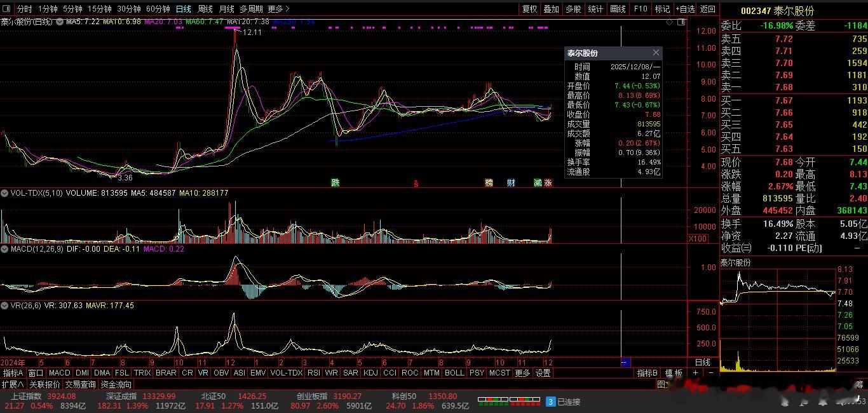This screenshot has height=413, width=868.
Task: Click the 统计 statistics button
Action: (595, 9)
